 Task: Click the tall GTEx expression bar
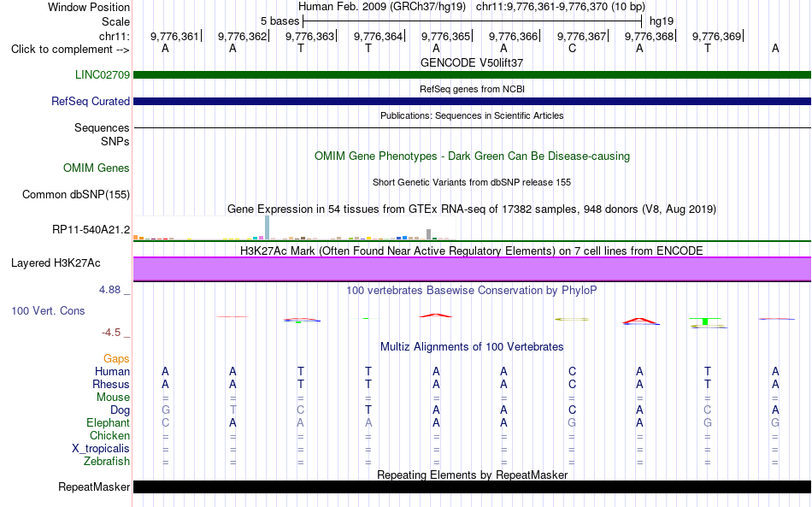pyautogui.click(x=268, y=227)
